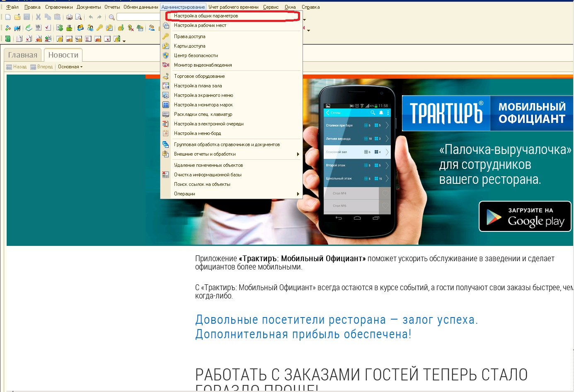Click the key with card toolbar icon
Image resolution: width=574 pixels, height=392 pixels.
[109, 28]
